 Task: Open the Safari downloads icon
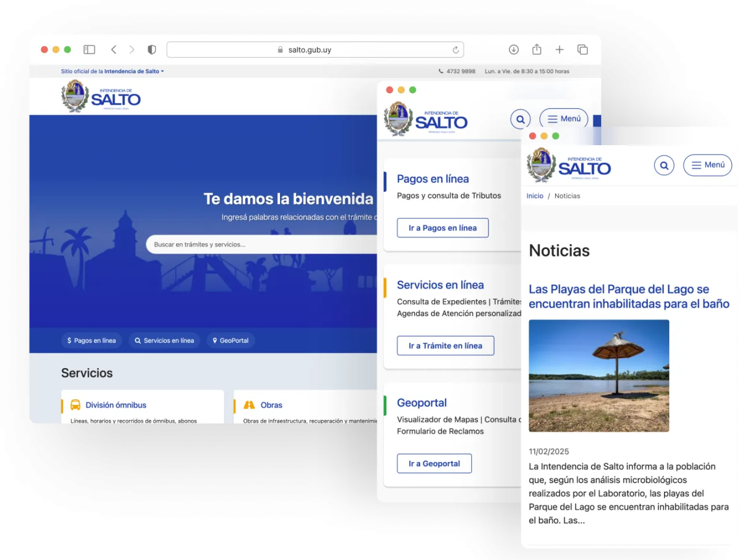click(514, 50)
